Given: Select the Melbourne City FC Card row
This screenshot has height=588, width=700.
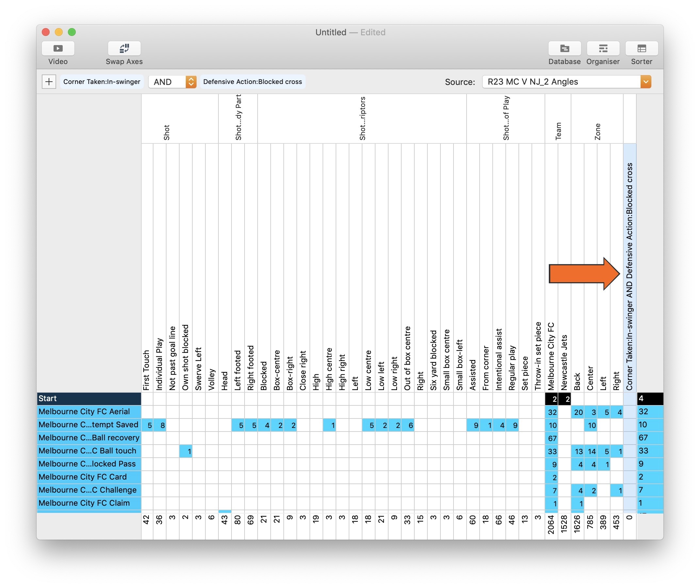Looking at the screenshot, I should [88, 477].
